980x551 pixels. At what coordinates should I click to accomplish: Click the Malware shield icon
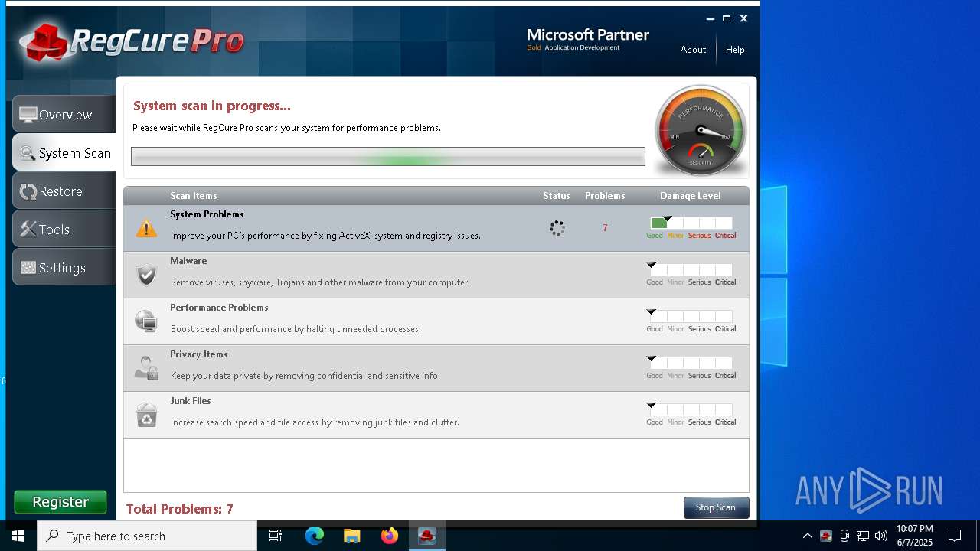pyautogui.click(x=146, y=275)
